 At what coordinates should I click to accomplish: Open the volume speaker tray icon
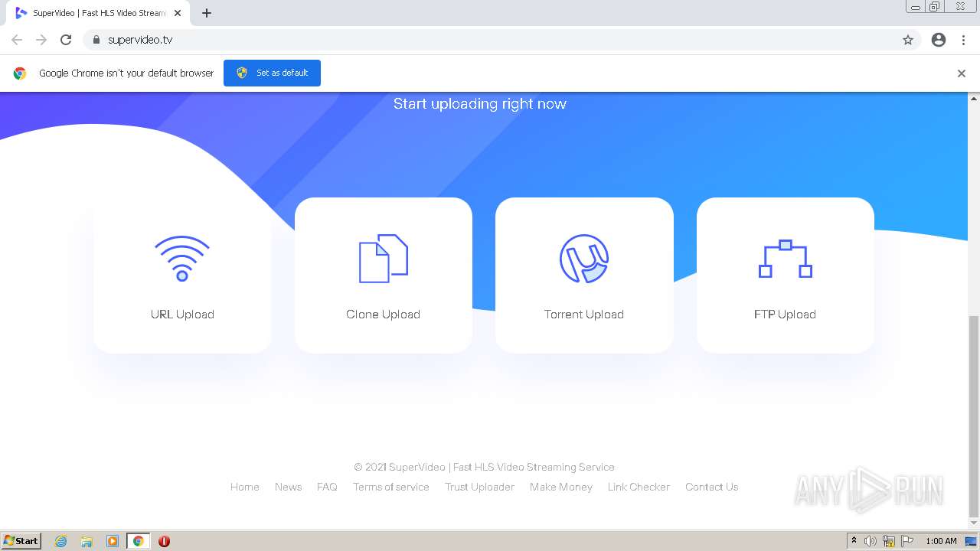point(871,541)
